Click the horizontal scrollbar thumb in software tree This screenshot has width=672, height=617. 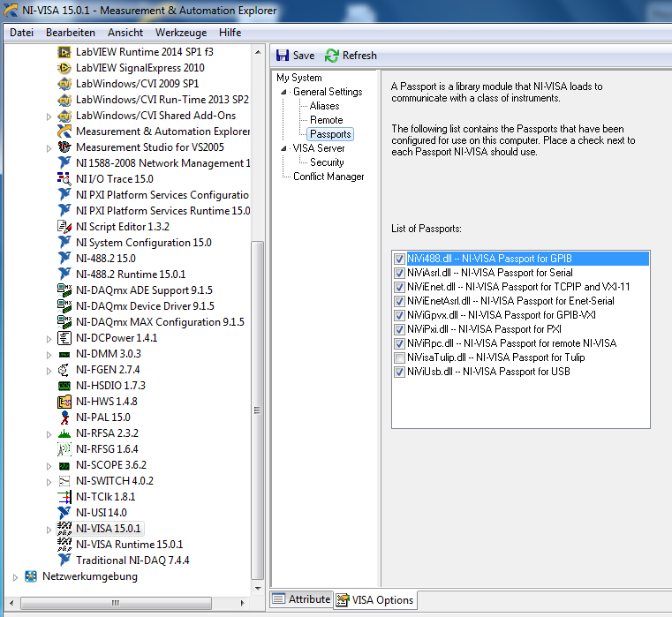(116, 603)
